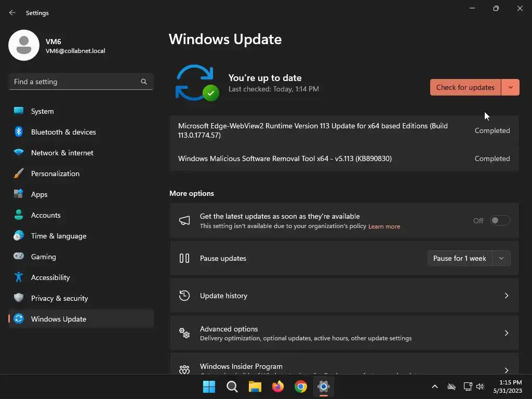Select the Edge-WebView2 Runtime update row
The height and width of the screenshot is (399, 532).
click(x=344, y=130)
